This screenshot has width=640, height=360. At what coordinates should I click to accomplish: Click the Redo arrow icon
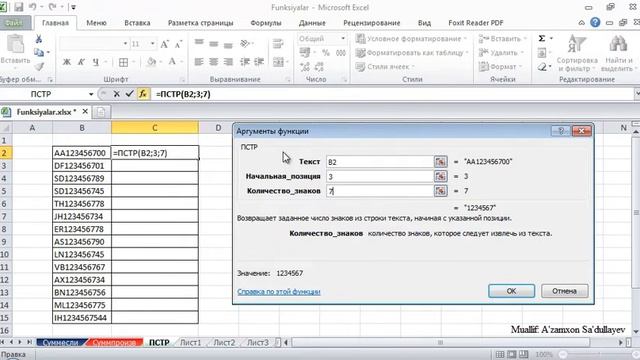coord(53,7)
